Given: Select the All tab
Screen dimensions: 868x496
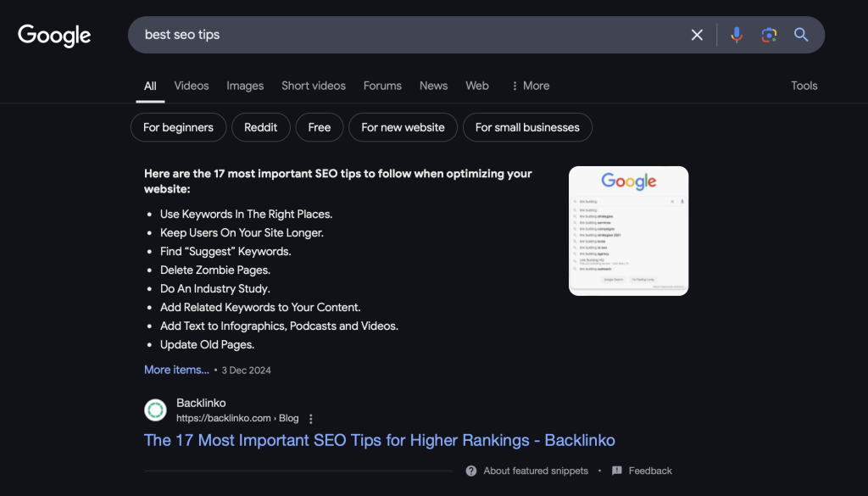Looking at the screenshot, I should click(x=150, y=86).
